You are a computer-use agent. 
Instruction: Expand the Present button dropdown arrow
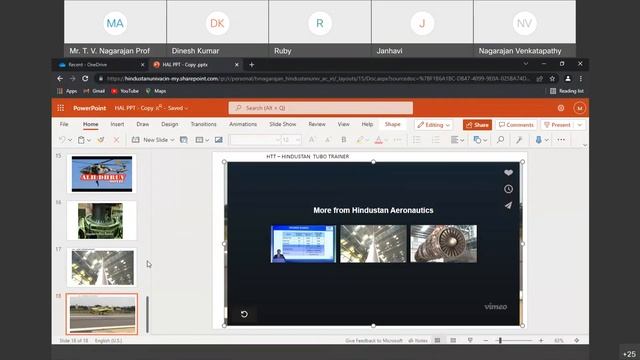click(580, 125)
